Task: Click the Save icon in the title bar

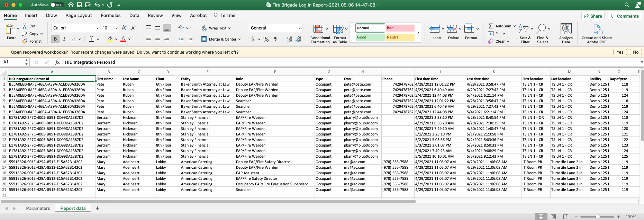Action: 80,5
